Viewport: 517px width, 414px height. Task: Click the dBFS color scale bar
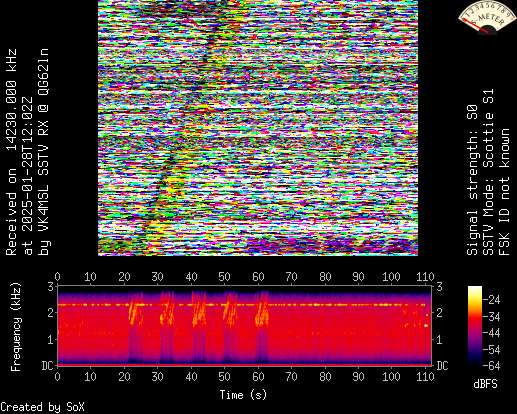coord(475,326)
